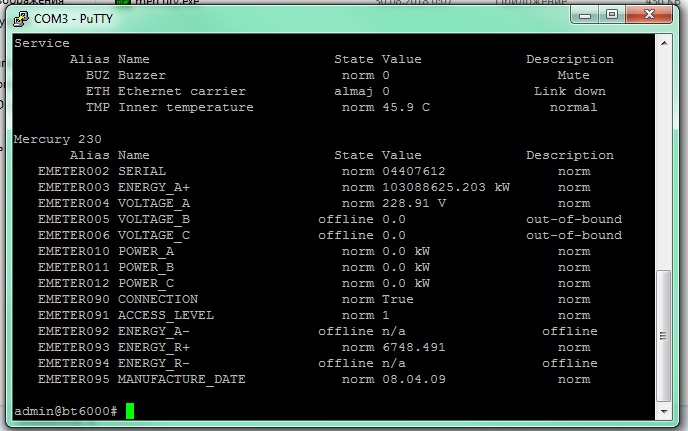This screenshot has height=431, width=688.
Task: Click the BUZ alias
Action: (97, 75)
